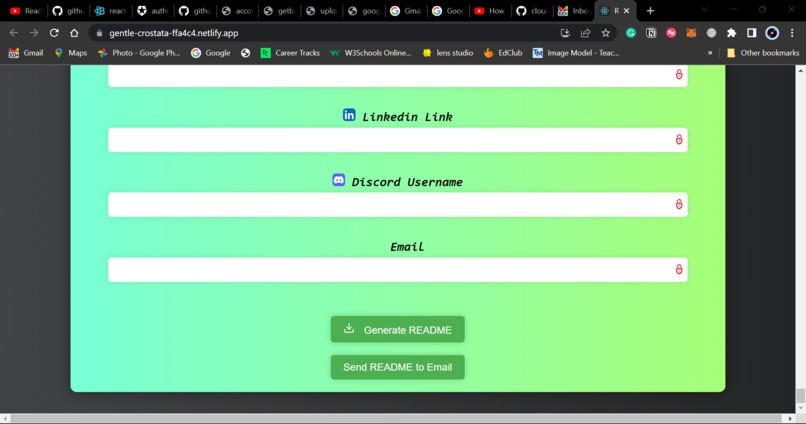Image resolution: width=806 pixels, height=424 pixels.
Task: Click red lock icon in topmost partial field
Action: 679,75
